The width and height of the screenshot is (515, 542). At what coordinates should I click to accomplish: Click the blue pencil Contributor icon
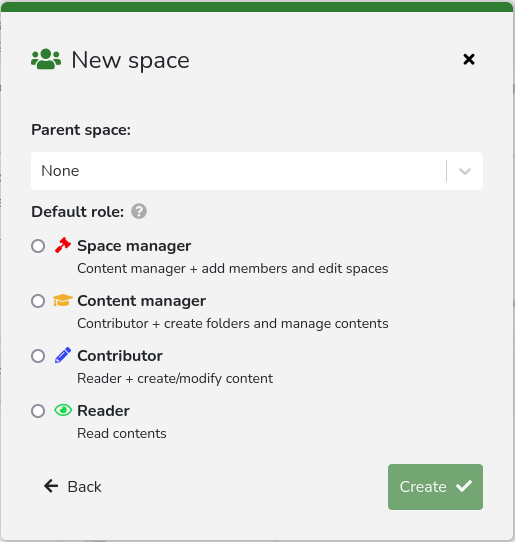coord(63,355)
